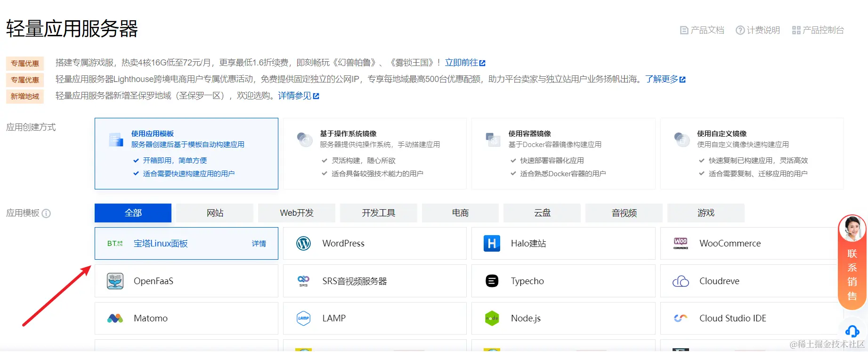
Task: Click the 新增地域 tag
Action: (x=25, y=97)
